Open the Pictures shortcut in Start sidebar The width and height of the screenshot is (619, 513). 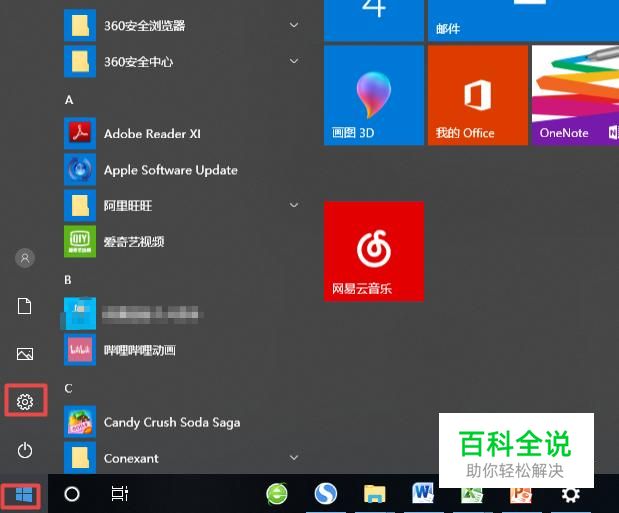(25, 353)
